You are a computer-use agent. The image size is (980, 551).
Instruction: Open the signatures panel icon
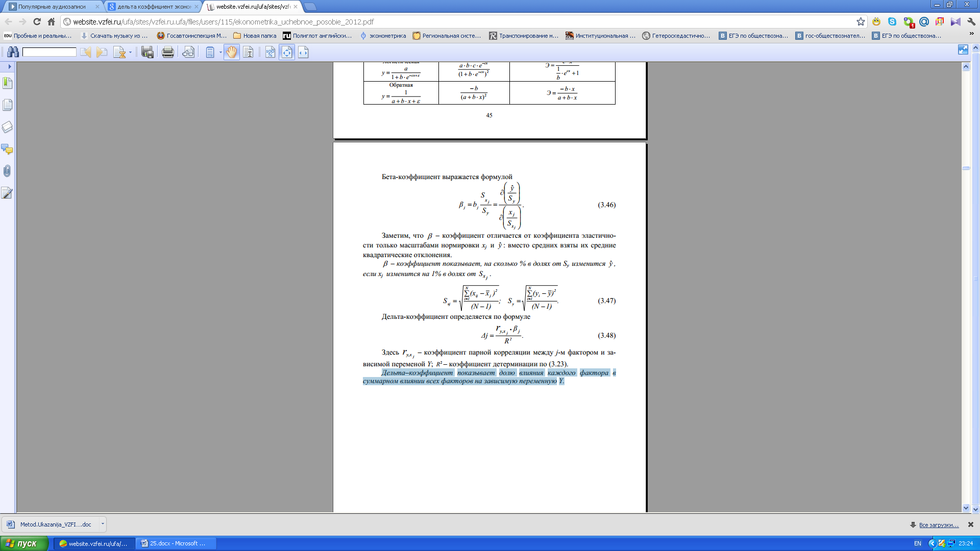click(x=7, y=193)
